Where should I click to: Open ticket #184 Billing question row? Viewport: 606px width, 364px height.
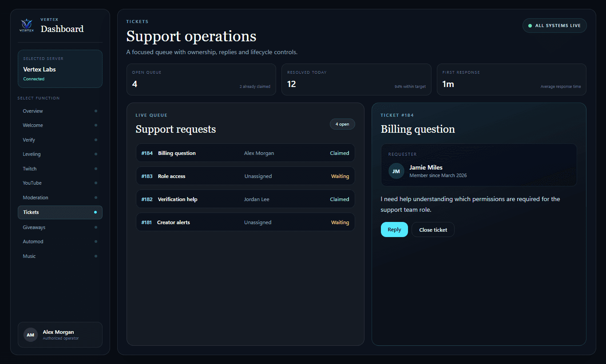pyautogui.click(x=245, y=153)
